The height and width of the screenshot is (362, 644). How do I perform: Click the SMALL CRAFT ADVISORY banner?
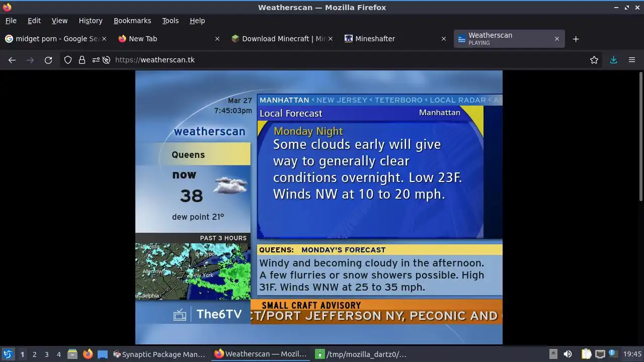coord(311,305)
